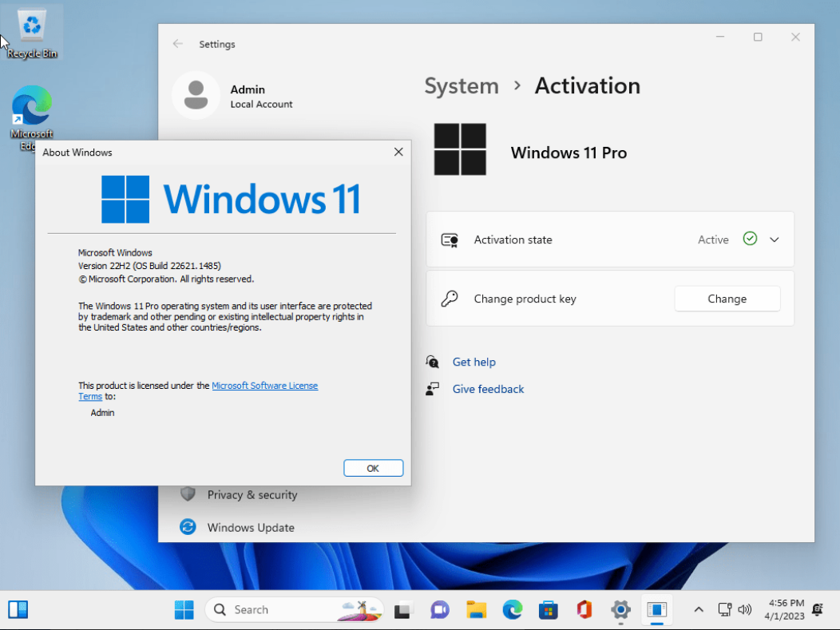Open Microsoft Store from the taskbar

548,610
